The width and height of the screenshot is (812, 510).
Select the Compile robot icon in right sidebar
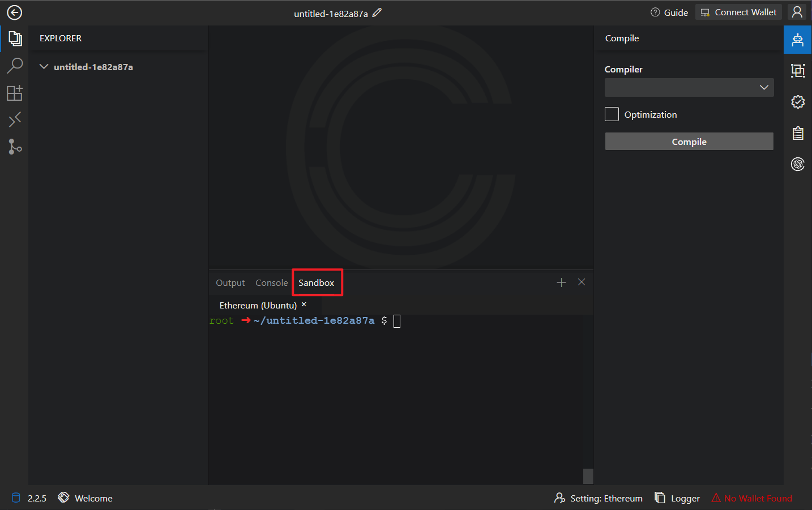pyautogui.click(x=797, y=40)
